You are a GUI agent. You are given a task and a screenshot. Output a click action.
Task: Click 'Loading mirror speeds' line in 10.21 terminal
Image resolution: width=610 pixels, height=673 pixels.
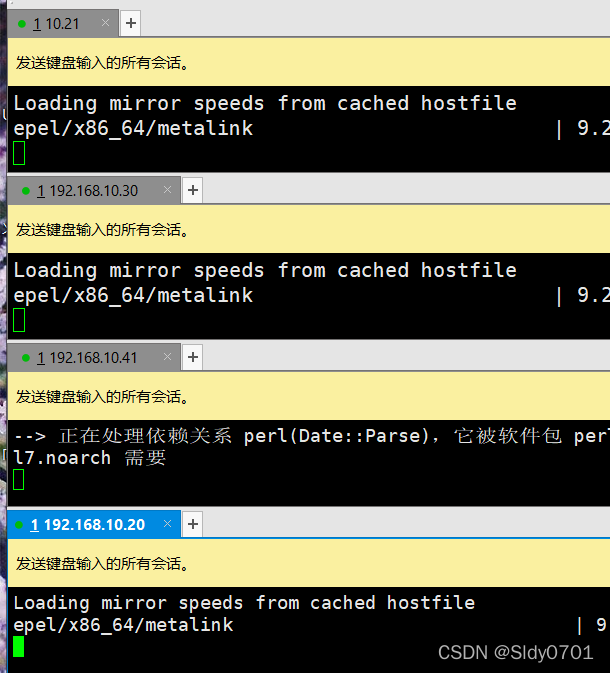click(x=265, y=103)
